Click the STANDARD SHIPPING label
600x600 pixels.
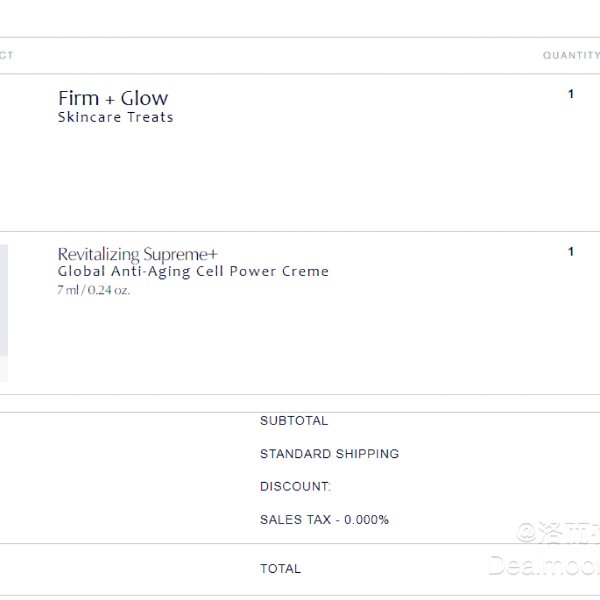[x=329, y=454]
